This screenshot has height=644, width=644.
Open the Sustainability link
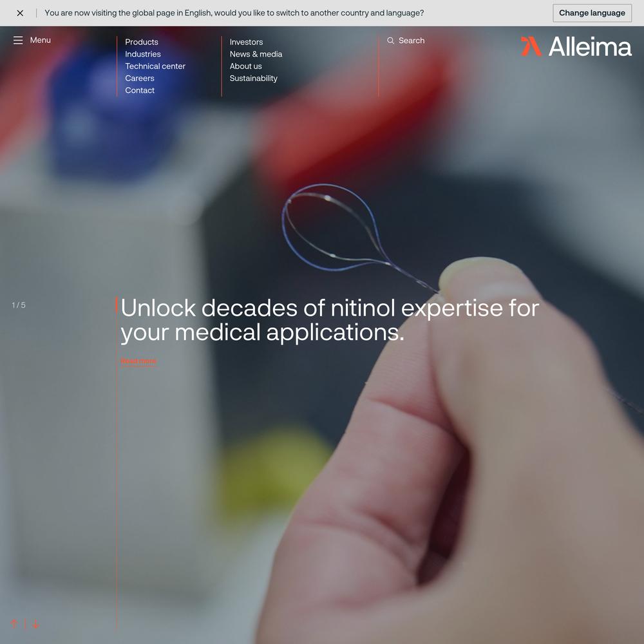tap(253, 78)
